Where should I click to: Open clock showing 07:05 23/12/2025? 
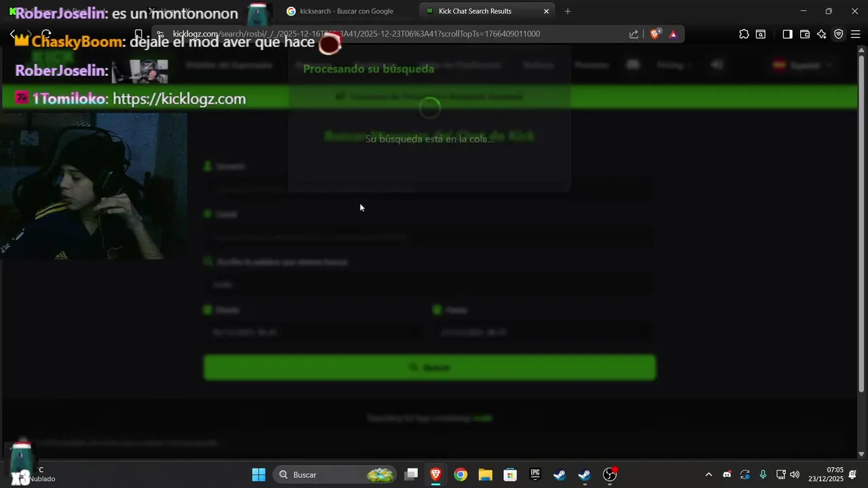click(x=826, y=474)
